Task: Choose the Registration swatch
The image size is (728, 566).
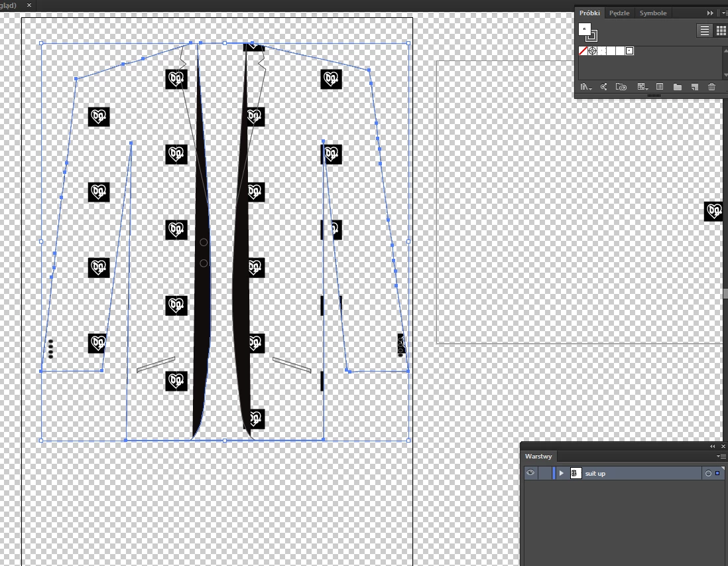Action: [x=593, y=51]
